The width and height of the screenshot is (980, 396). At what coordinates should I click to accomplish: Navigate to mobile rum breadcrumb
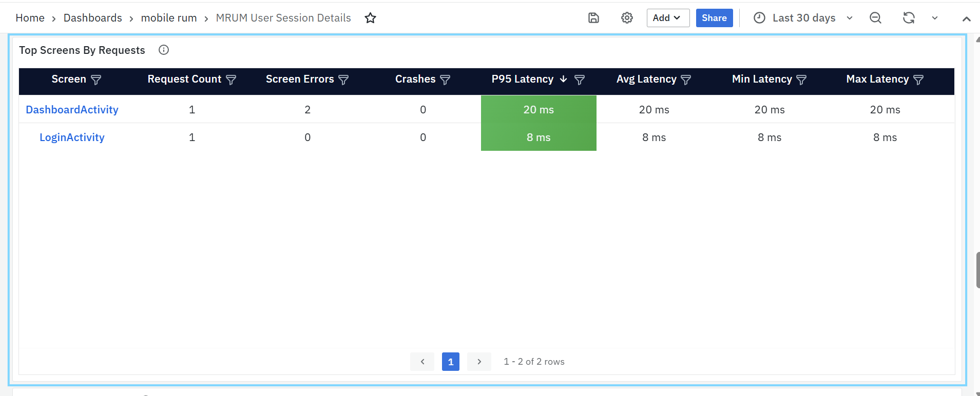[x=169, y=18]
